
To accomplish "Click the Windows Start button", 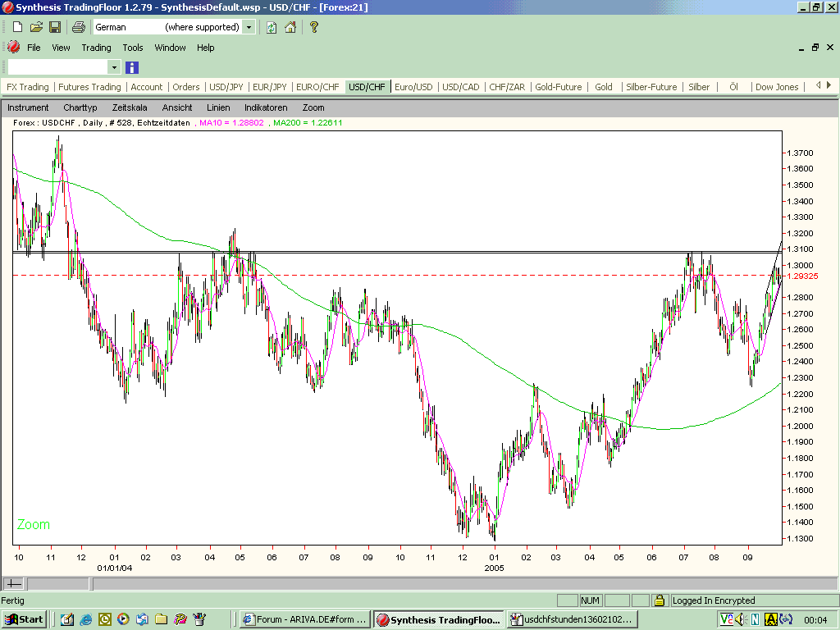I will pos(24,619).
